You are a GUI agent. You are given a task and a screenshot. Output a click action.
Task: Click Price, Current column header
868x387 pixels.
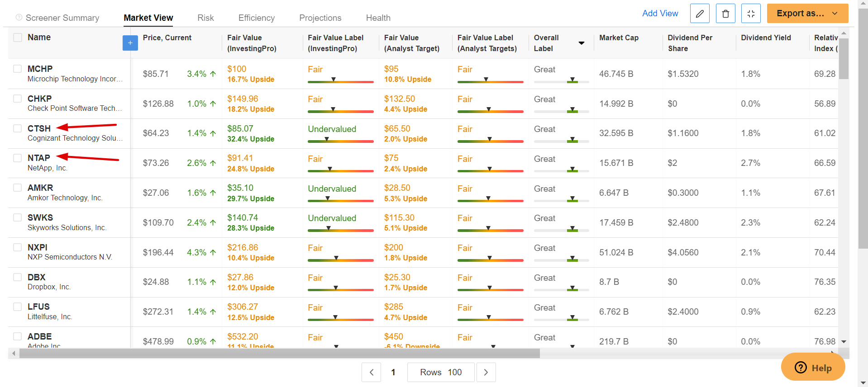(x=167, y=38)
